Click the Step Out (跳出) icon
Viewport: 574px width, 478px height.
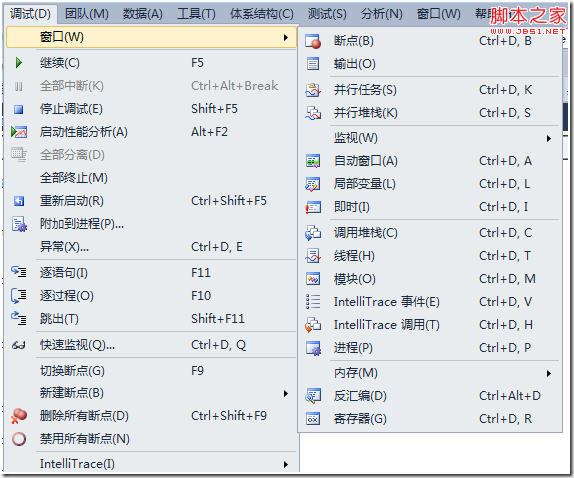click(x=19, y=318)
